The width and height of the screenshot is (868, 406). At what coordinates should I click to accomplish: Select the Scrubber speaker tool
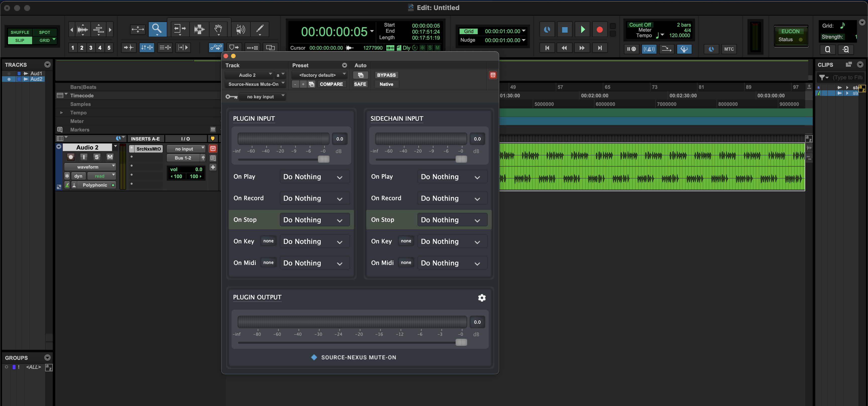click(x=240, y=29)
